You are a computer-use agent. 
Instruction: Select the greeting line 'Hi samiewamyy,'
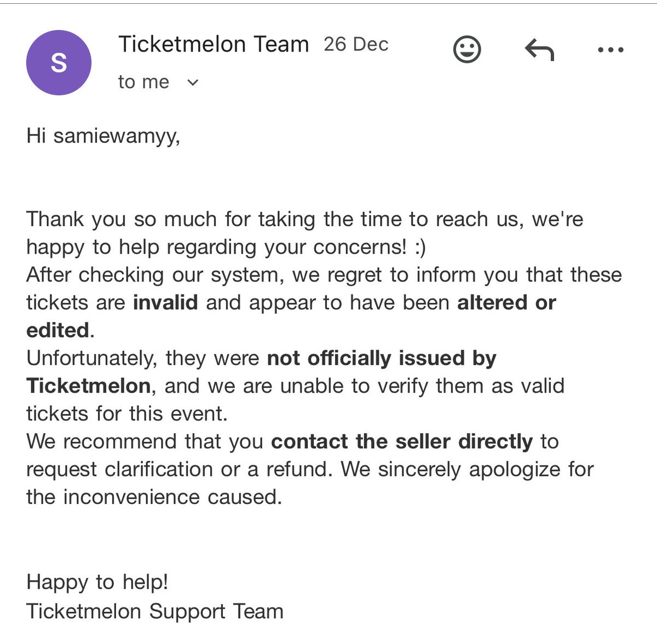(x=103, y=136)
